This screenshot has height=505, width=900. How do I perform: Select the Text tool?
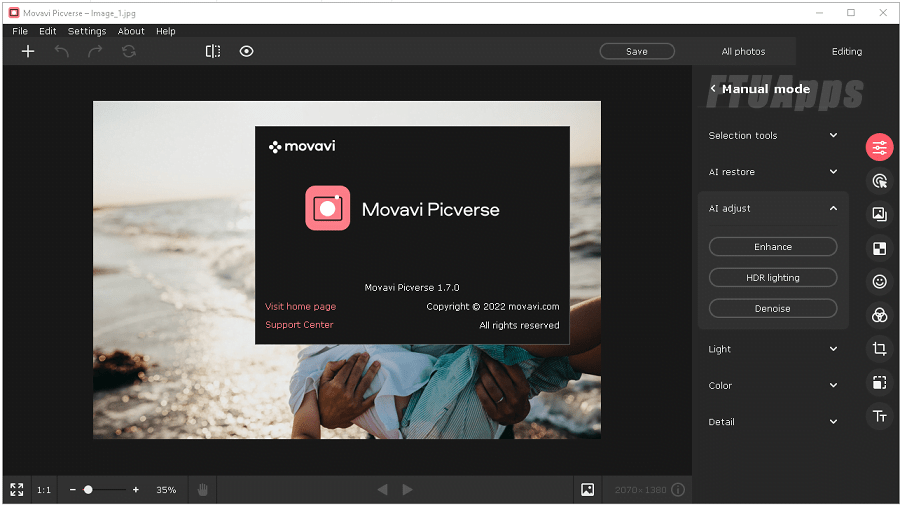click(879, 416)
